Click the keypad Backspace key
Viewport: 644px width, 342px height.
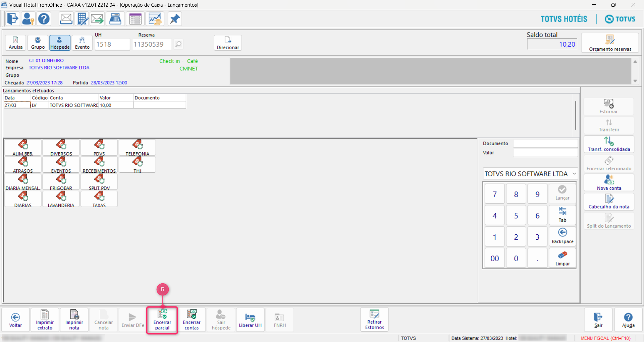pos(562,236)
